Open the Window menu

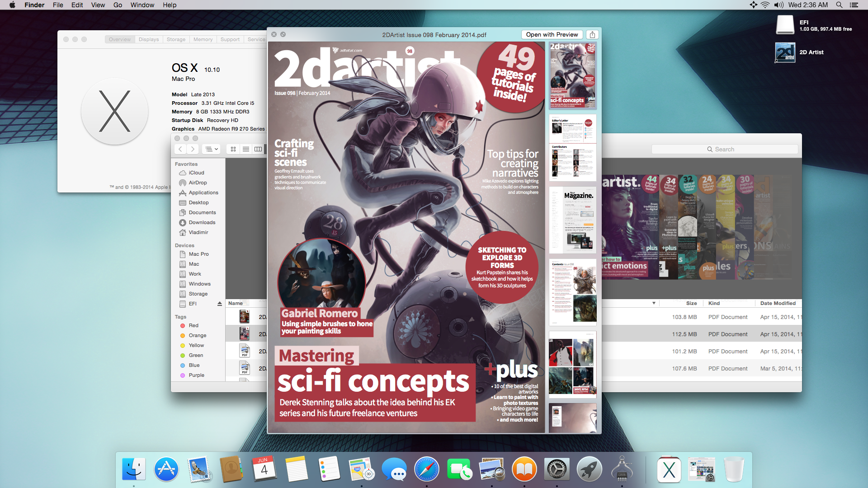142,5
